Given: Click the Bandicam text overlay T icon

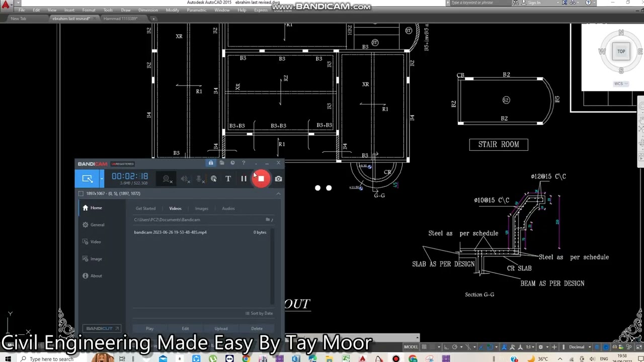Looking at the screenshot, I should click(x=228, y=178).
